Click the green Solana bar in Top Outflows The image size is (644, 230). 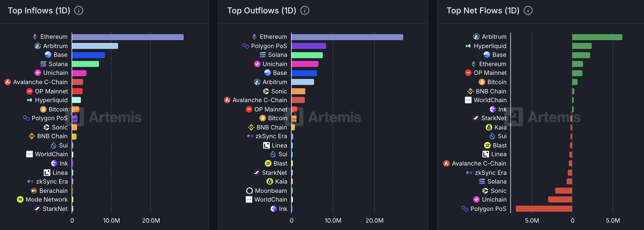[x=307, y=55]
